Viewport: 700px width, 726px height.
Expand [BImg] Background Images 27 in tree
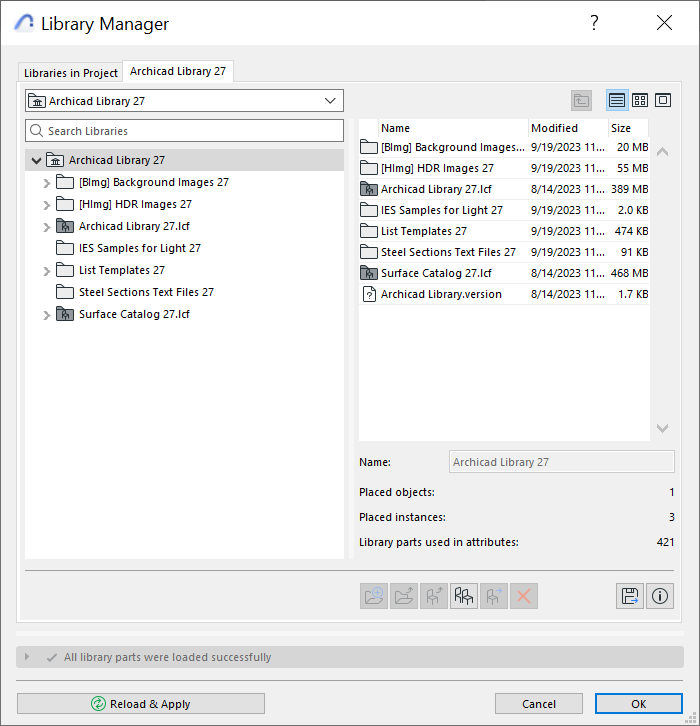(46, 183)
